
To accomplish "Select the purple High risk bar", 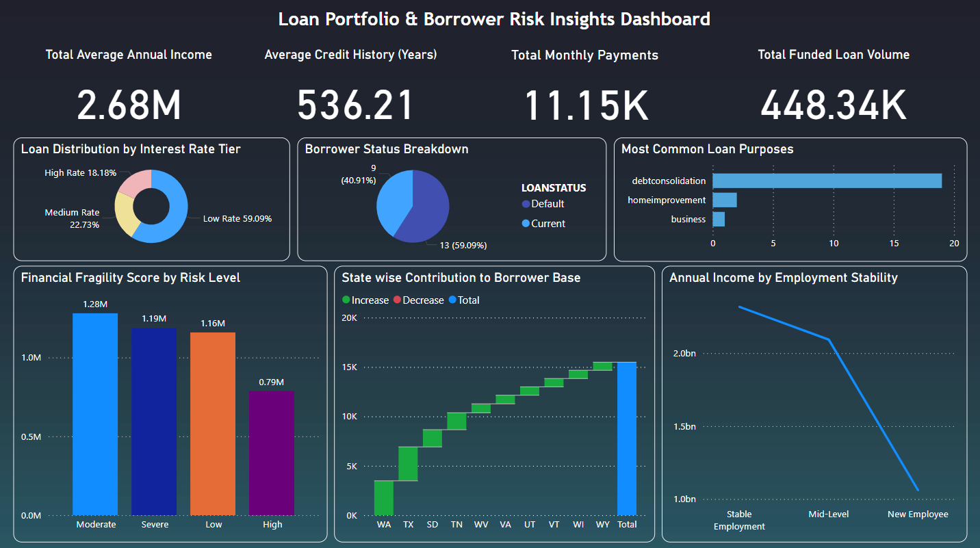I will point(272,453).
